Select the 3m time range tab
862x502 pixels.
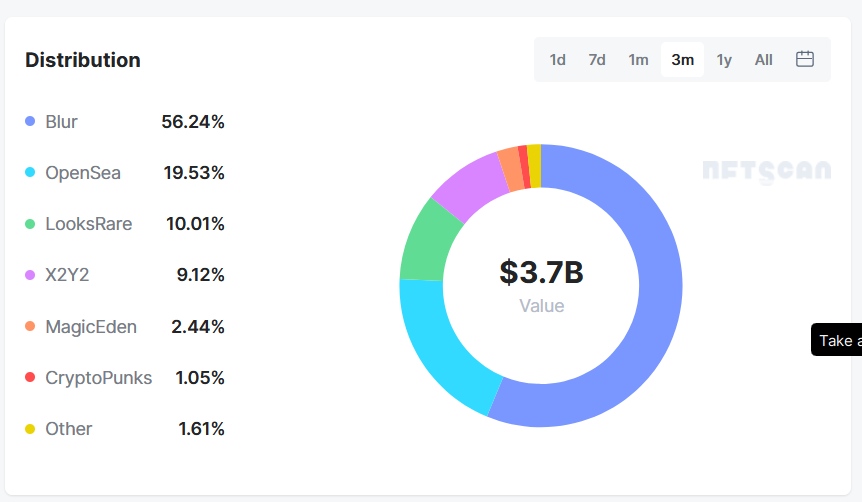click(682, 59)
